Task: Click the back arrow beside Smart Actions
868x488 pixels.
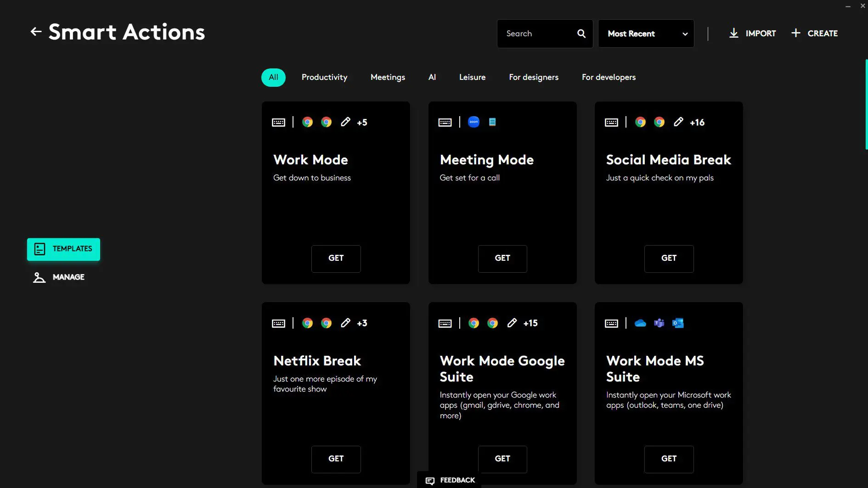Action: 36,32
